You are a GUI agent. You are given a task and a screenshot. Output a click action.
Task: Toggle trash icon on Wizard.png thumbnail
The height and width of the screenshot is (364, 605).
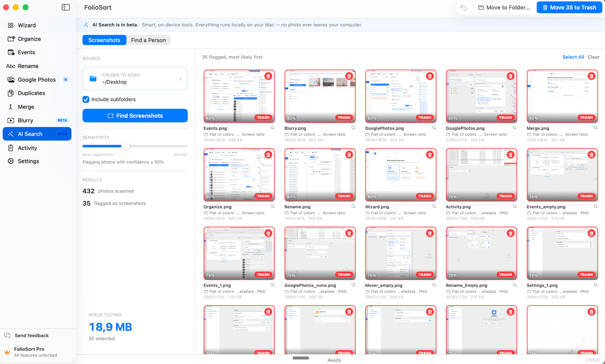point(430,155)
